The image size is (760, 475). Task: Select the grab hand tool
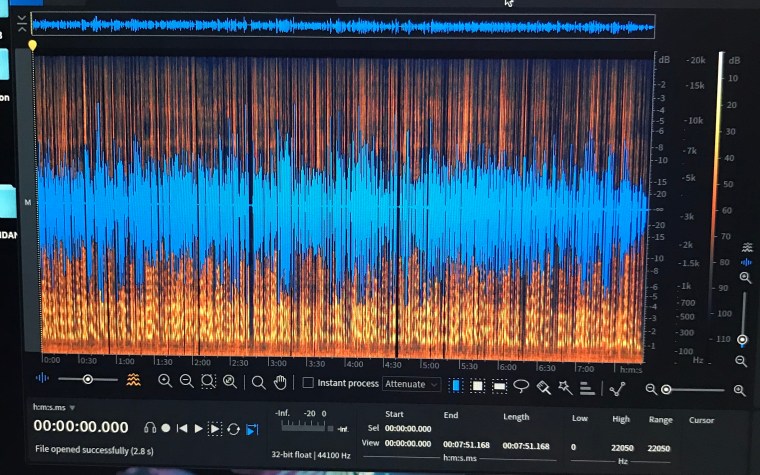pos(280,381)
